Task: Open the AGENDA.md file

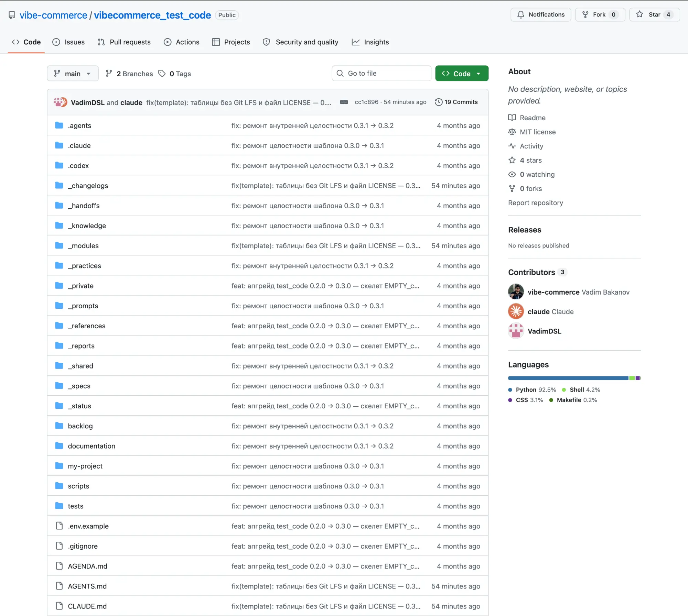Action: (x=87, y=566)
